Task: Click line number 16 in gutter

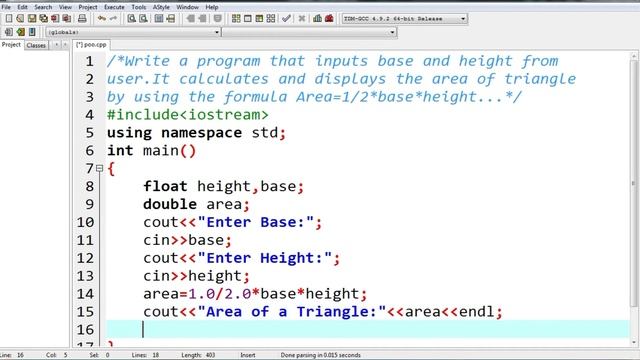Action: (x=85, y=329)
